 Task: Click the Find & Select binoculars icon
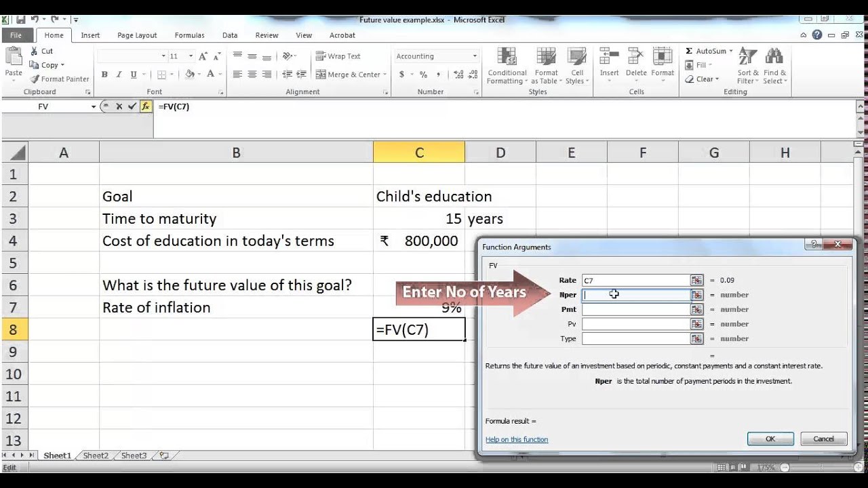point(774,66)
